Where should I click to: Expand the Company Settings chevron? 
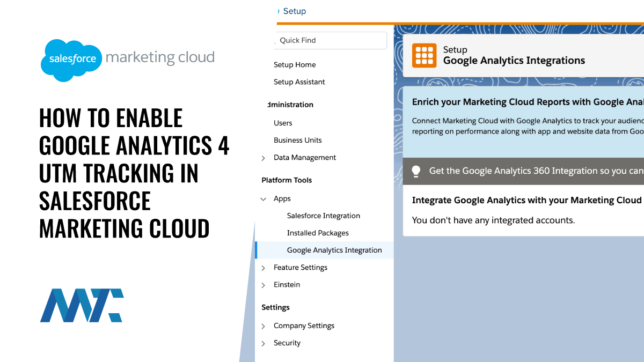(x=263, y=326)
